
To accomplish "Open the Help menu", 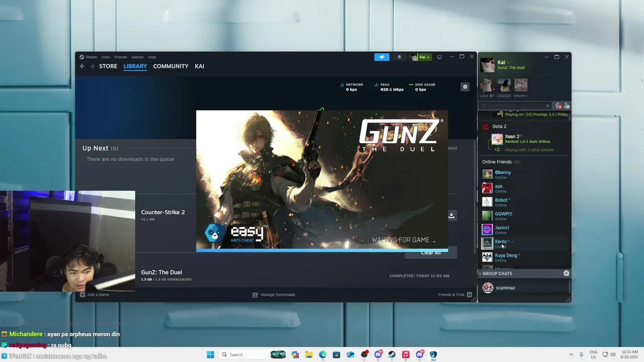I will coord(152,57).
